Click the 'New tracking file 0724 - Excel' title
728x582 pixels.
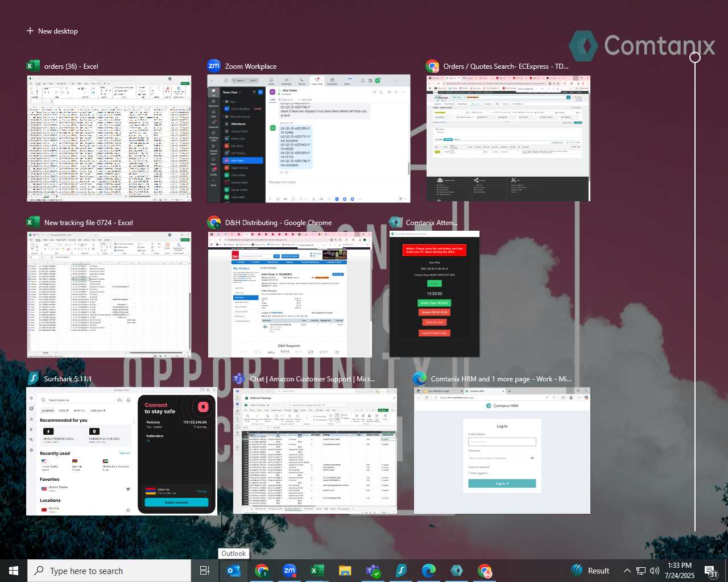[89, 223]
